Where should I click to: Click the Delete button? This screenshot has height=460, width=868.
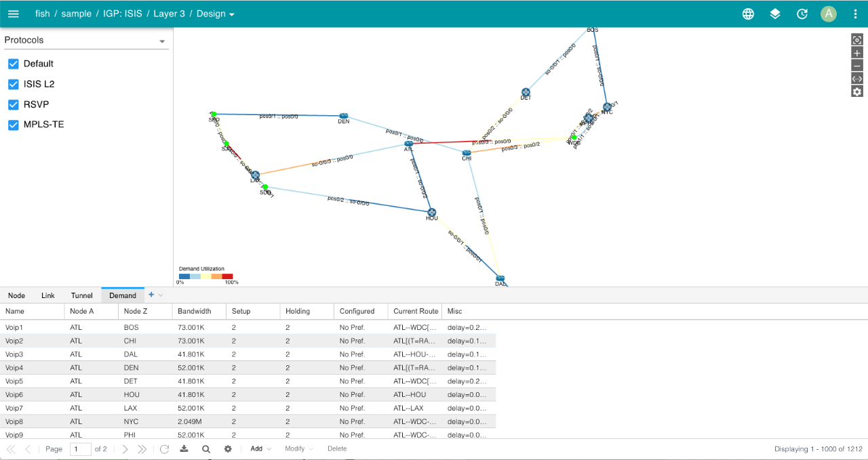(337, 448)
